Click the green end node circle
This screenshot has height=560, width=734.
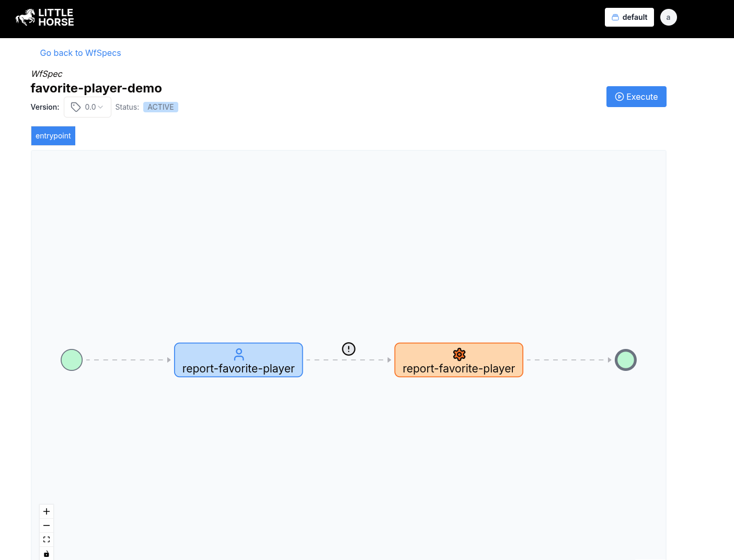point(625,359)
